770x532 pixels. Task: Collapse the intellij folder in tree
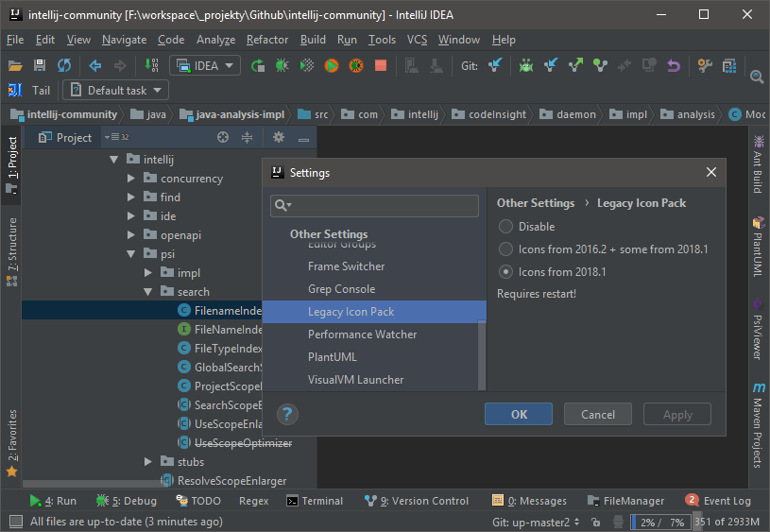tap(114, 159)
